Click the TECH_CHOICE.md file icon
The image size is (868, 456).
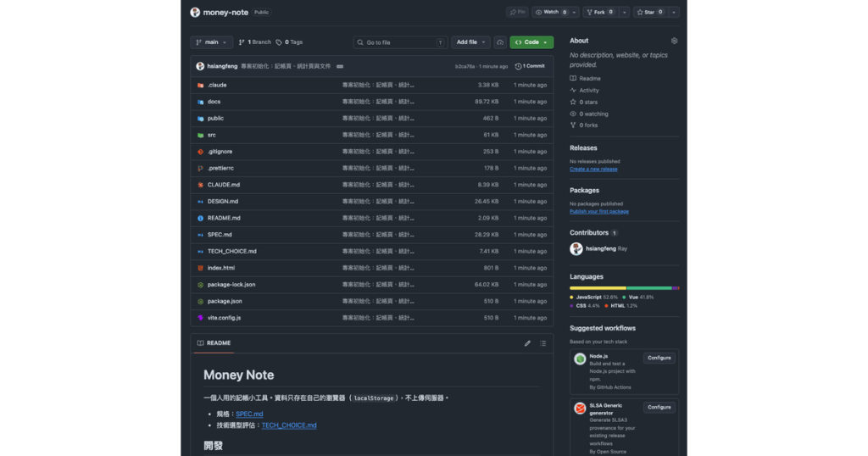200,251
